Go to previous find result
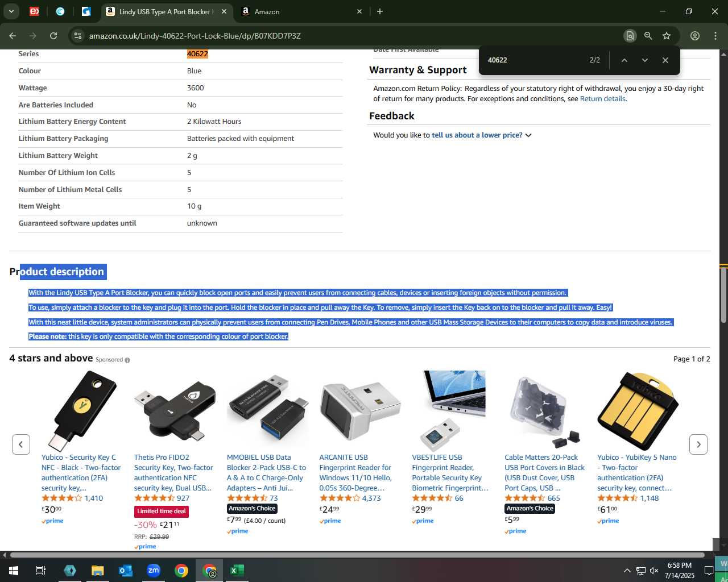This screenshot has width=728, height=582. coord(624,60)
